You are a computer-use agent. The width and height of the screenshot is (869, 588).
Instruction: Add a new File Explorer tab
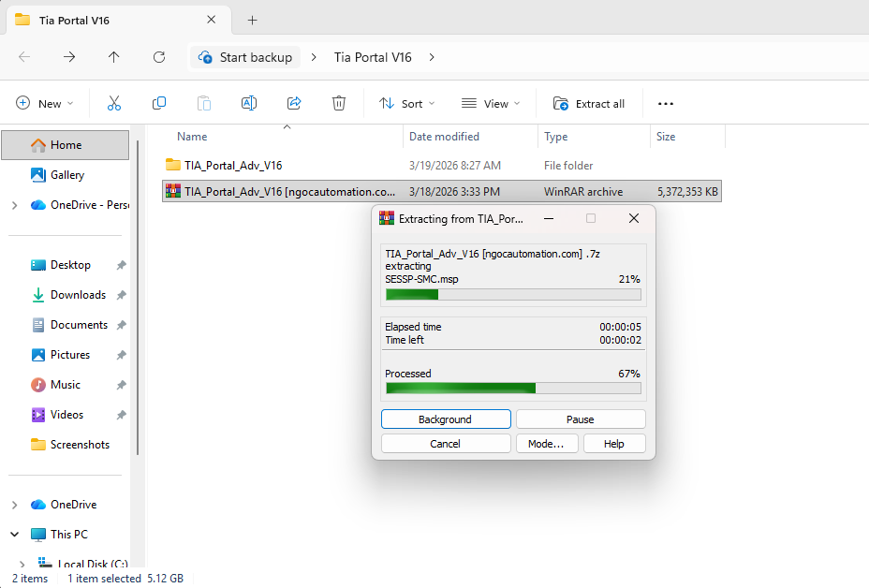pos(252,20)
